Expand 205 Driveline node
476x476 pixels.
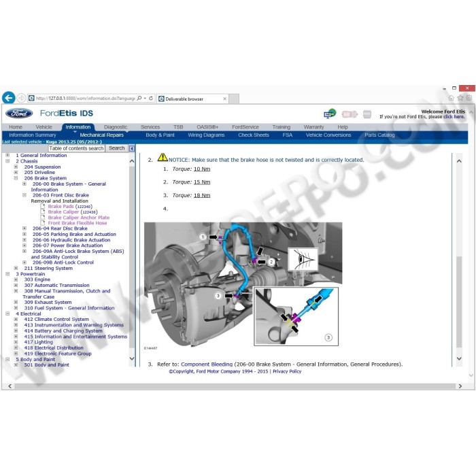point(16,172)
